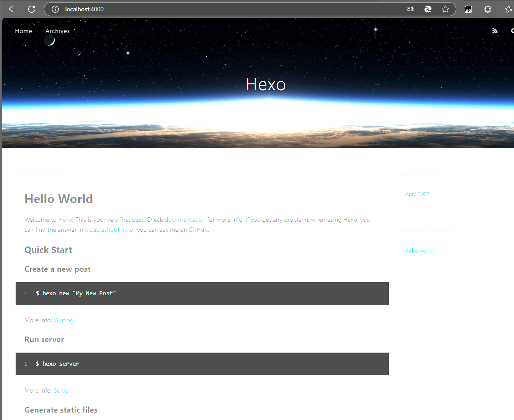The width and height of the screenshot is (514, 420).
Task: View site information icon in address bar
Action: [x=55, y=9]
